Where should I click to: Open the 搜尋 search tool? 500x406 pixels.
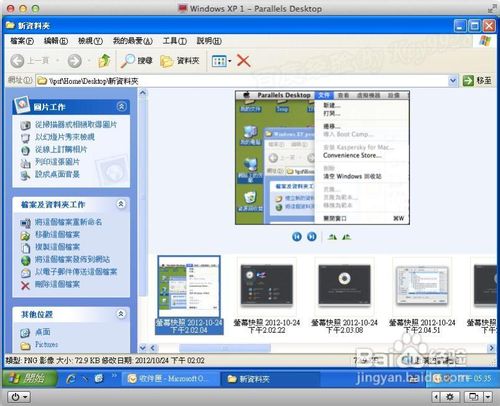tap(136, 61)
